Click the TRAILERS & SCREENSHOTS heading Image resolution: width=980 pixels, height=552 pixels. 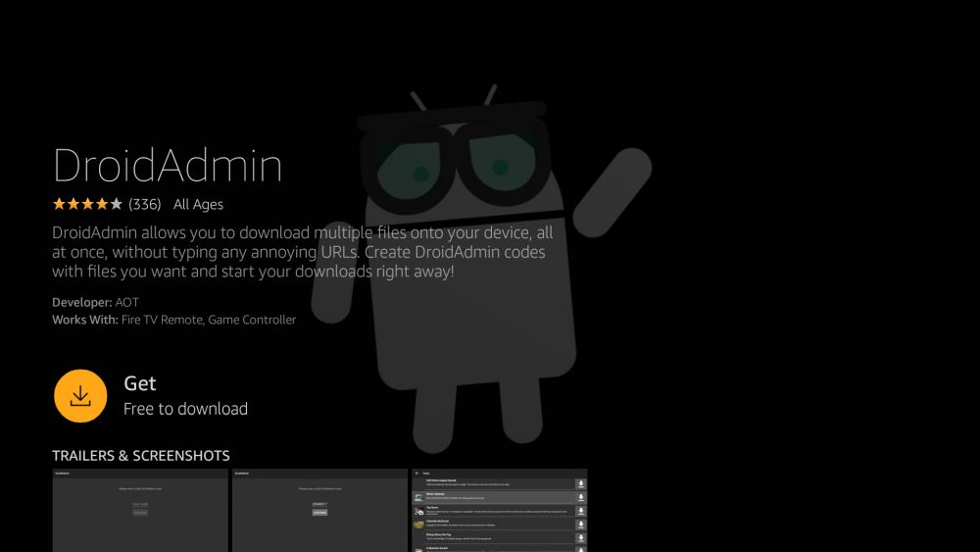coord(140,456)
